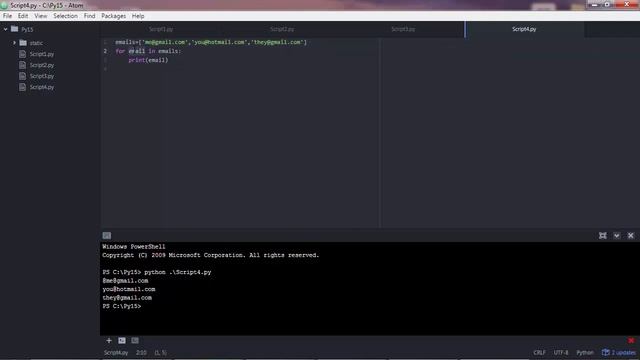Open the Selection menu
This screenshot has height=360, width=640.
[x=65, y=16]
